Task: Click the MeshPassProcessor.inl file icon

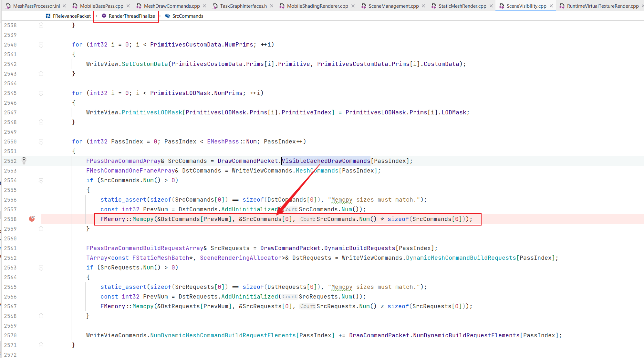Action: pyautogui.click(x=8, y=6)
